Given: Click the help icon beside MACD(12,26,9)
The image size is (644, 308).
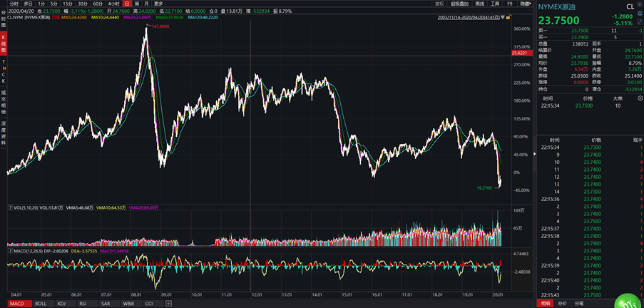Looking at the screenshot, I should tap(9, 250).
